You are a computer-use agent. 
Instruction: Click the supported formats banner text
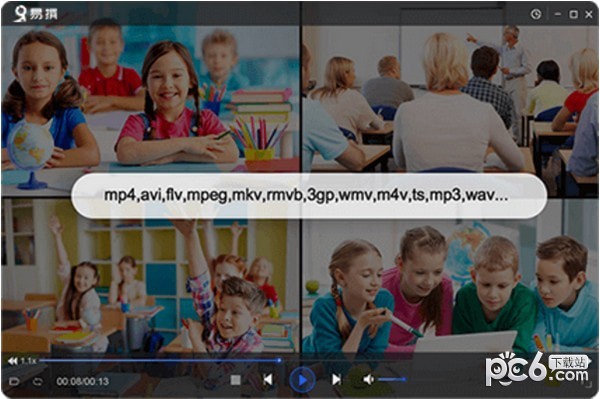[x=306, y=195]
